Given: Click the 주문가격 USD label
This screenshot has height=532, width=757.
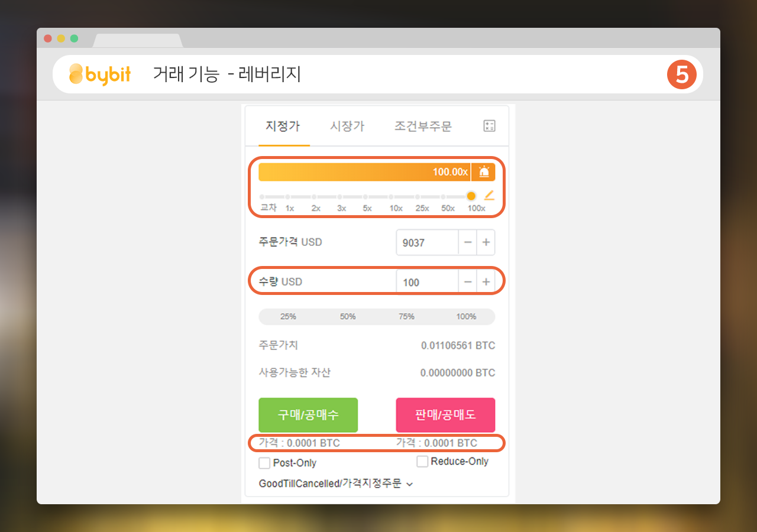Looking at the screenshot, I should point(290,242).
